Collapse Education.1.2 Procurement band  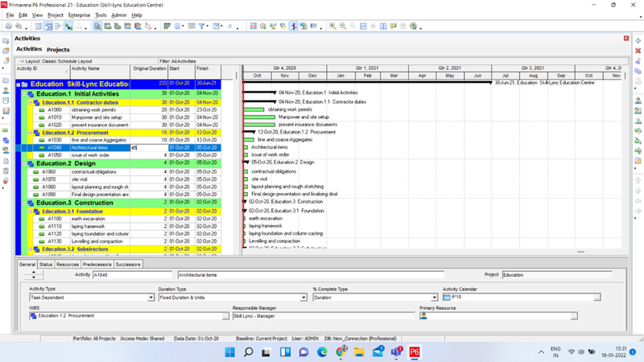point(30,133)
